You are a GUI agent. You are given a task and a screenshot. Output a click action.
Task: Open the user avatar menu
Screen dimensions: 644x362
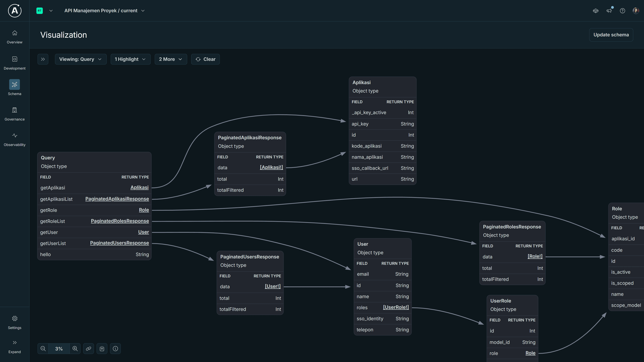pos(636,11)
